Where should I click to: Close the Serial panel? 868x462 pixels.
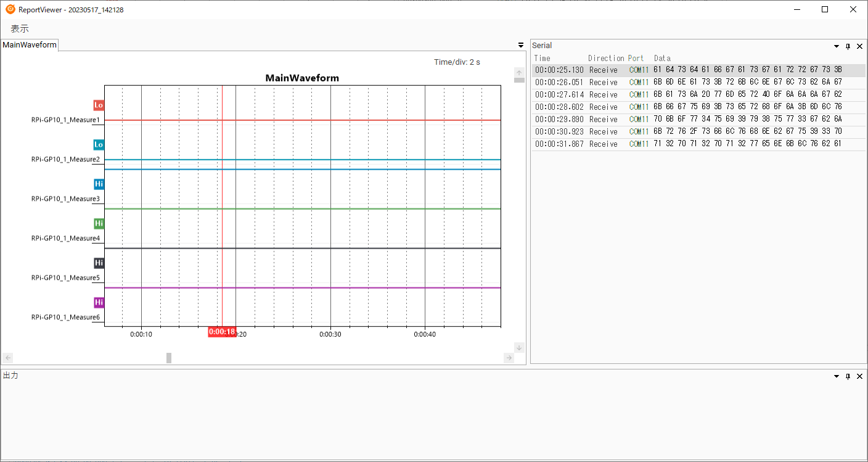pos(859,46)
